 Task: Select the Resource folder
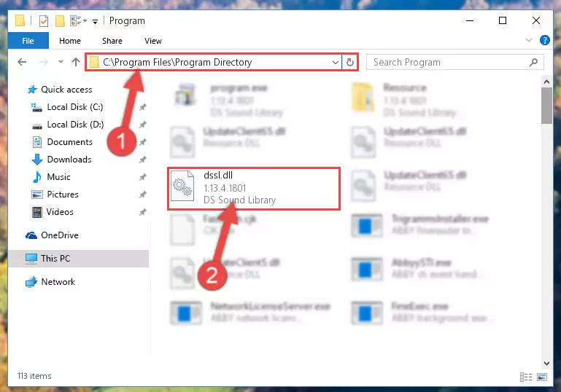coord(404,100)
